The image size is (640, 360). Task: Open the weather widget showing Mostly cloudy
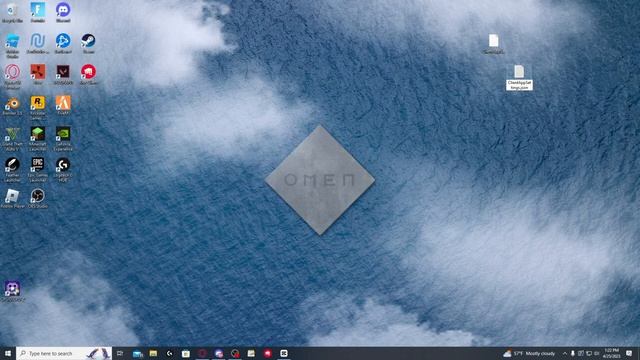(x=529, y=353)
